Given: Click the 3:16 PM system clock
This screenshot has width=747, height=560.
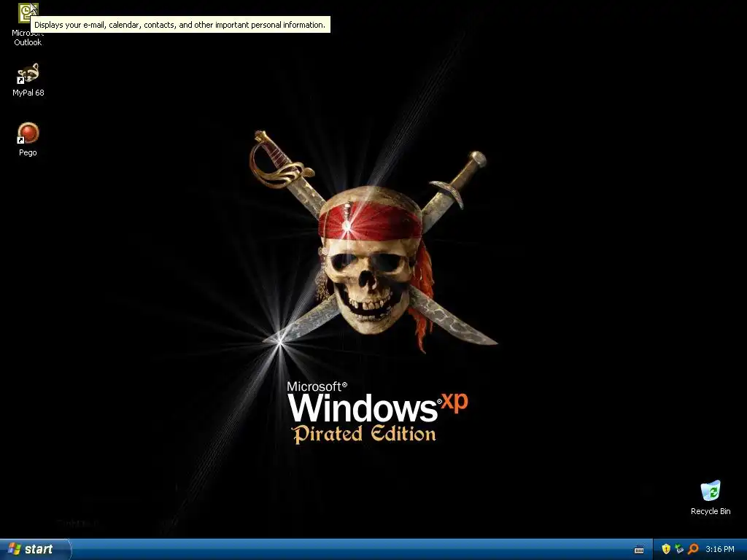Looking at the screenshot, I should tap(720, 549).
